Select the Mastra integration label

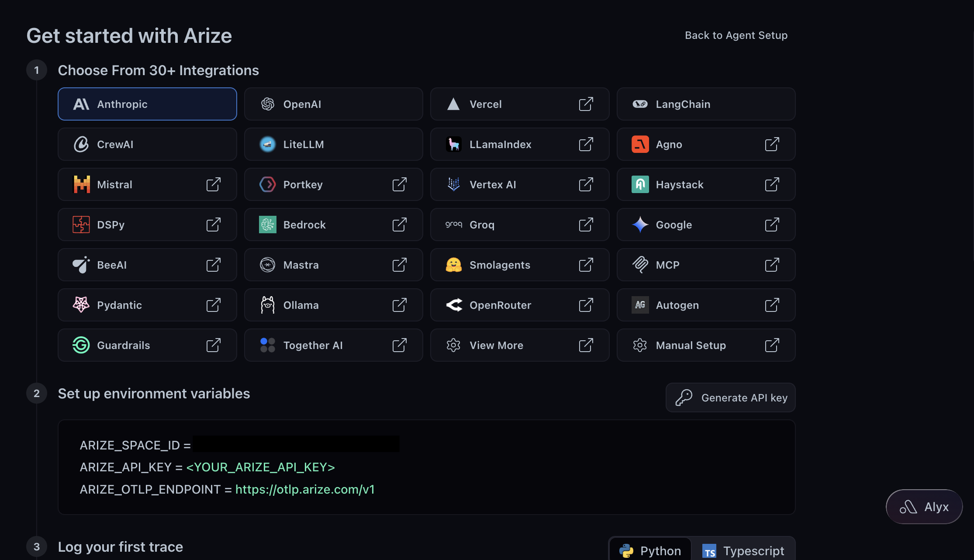click(x=301, y=265)
